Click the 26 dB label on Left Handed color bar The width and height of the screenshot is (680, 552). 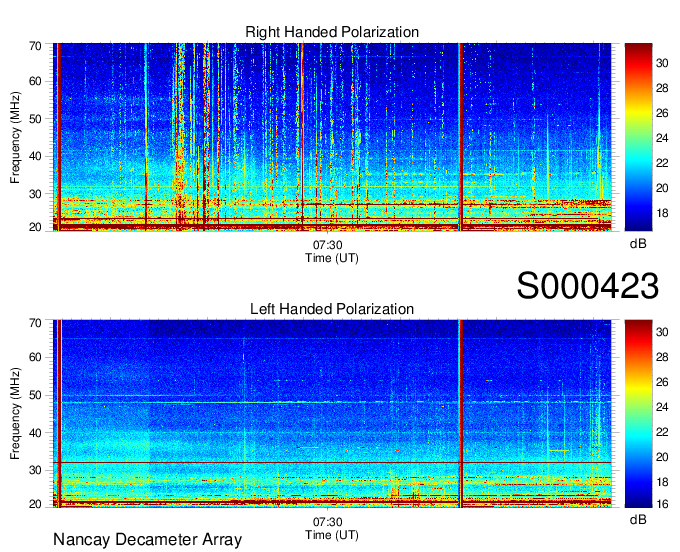pos(662,382)
